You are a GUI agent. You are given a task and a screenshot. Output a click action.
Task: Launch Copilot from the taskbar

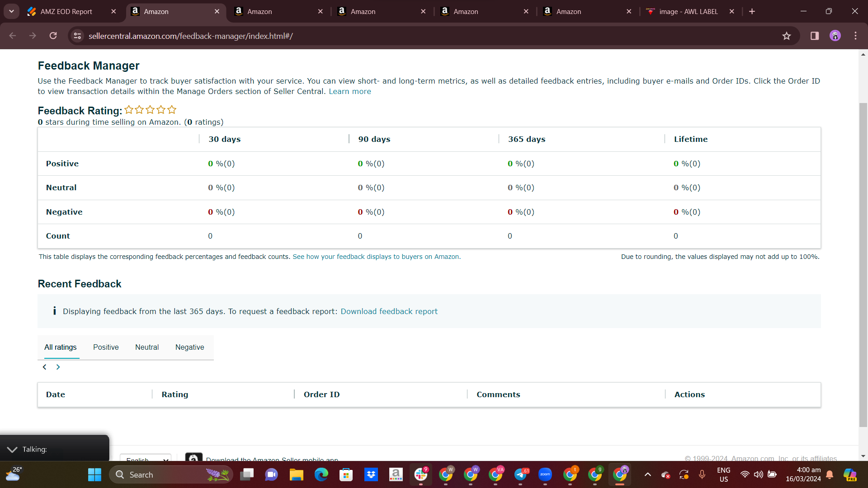tap(850, 474)
